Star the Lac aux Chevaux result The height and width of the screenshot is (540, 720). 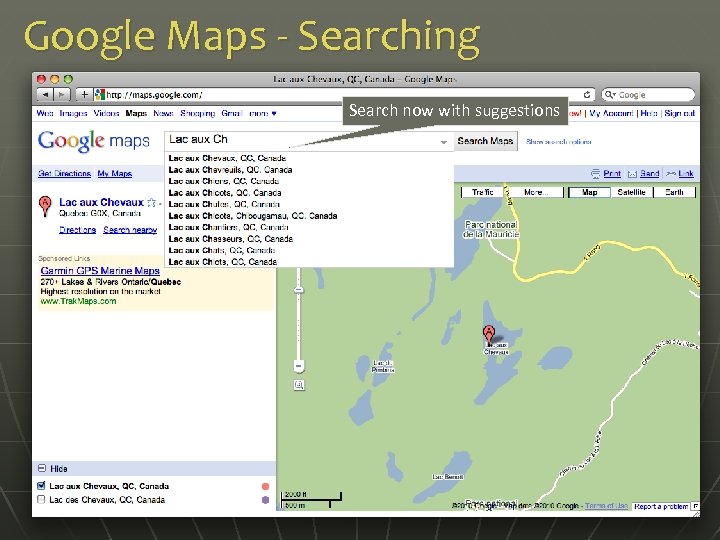click(152, 202)
